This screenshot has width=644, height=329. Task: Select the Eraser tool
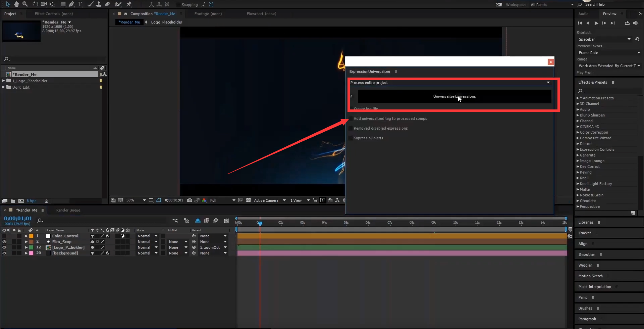[108, 4]
